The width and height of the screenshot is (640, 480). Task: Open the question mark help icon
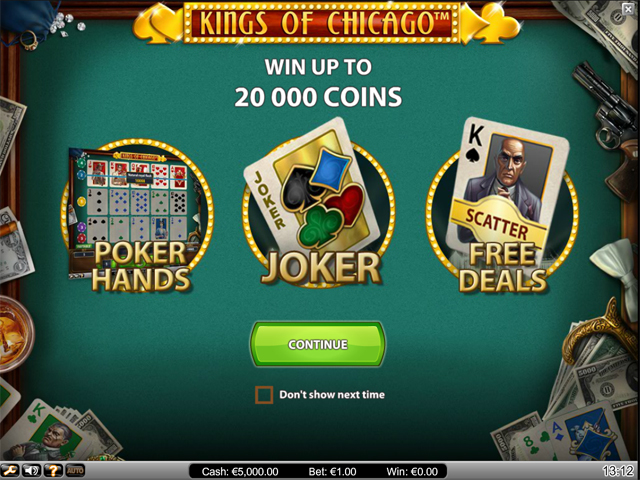click(53, 471)
